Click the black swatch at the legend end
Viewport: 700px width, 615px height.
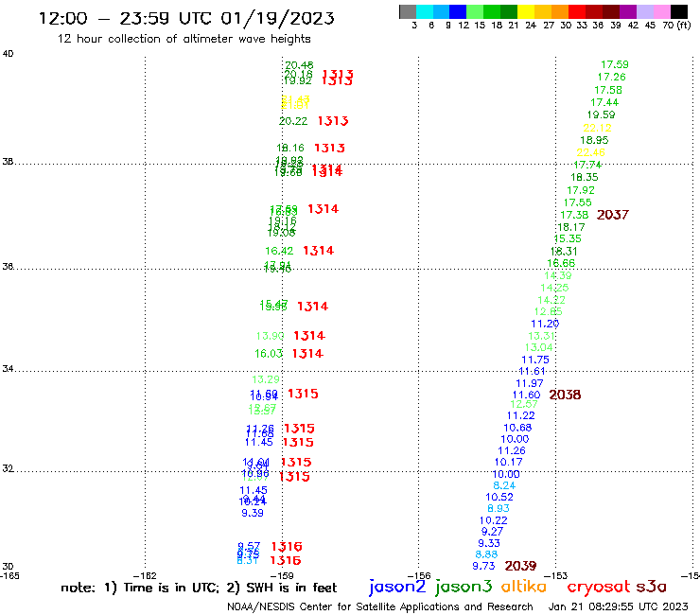[678, 11]
